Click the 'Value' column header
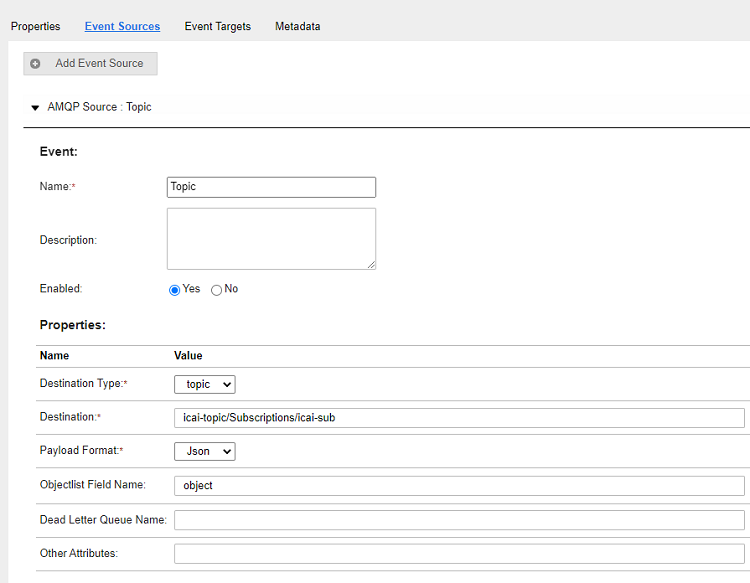Screen dimensions: 750x583 point(188,355)
